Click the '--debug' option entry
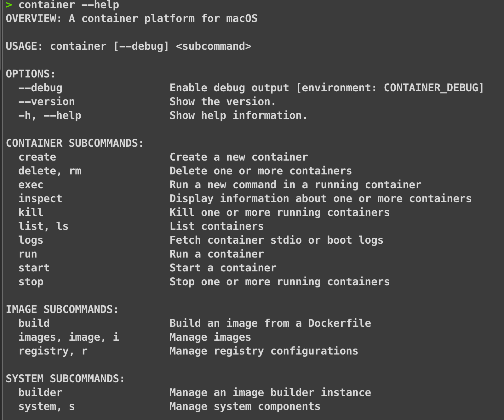Viewport: 504px width, 420px height. pyautogui.click(x=40, y=88)
